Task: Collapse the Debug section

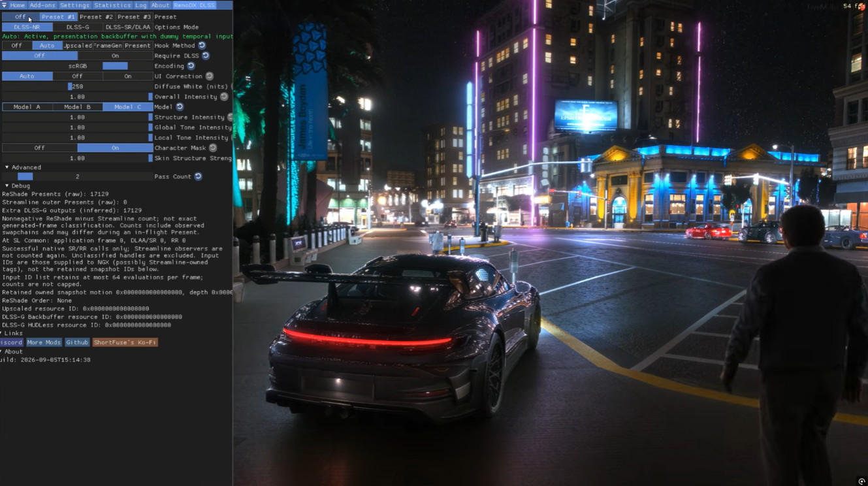Action: [7, 186]
